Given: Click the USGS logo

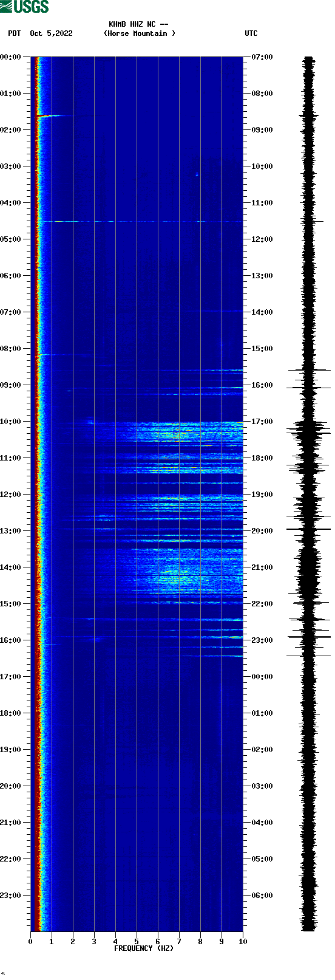Looking at the screenshot, I should (24, 7).
